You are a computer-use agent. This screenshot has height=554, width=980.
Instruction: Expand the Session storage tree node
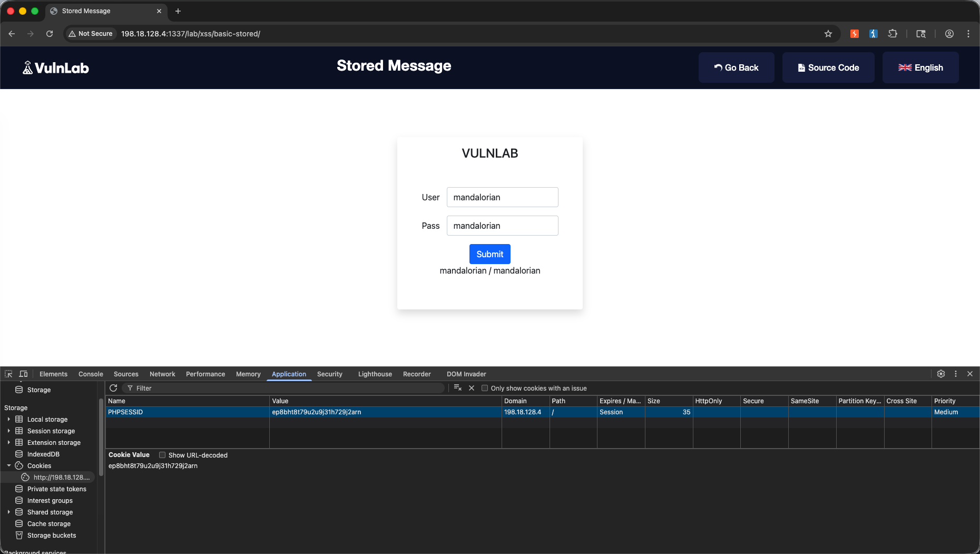coord(9,431)
